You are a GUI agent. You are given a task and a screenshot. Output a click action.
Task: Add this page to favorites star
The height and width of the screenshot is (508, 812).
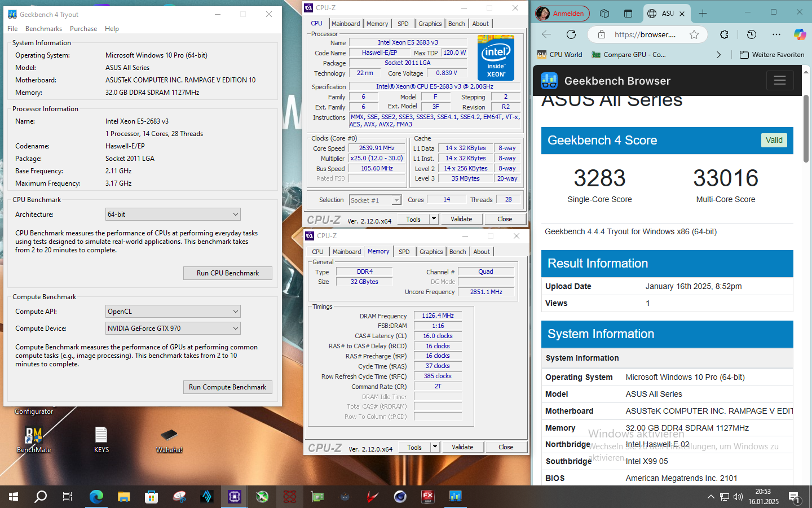tap(694, 34)
